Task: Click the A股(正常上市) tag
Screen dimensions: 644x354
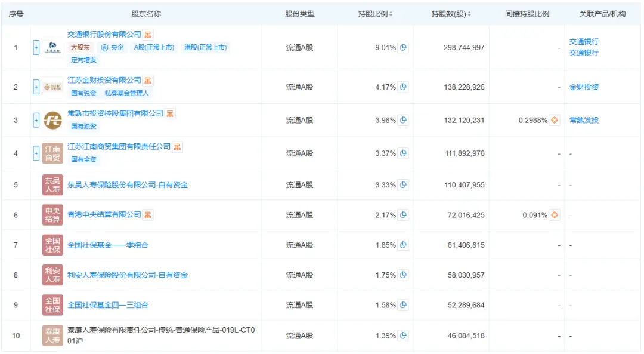Action: 154,47
